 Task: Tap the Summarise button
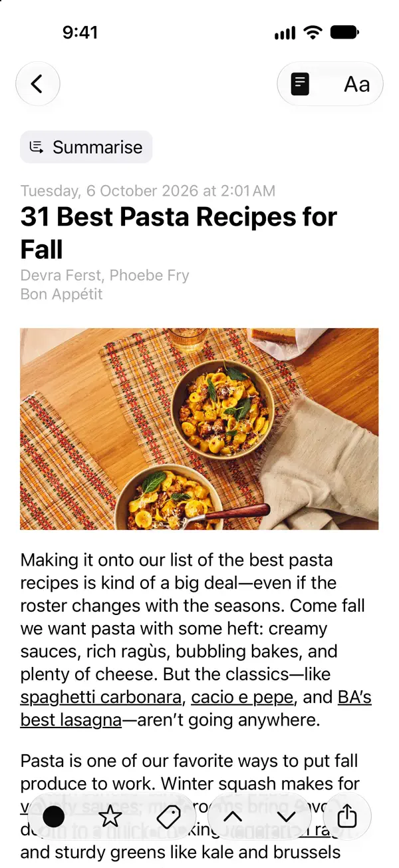pos(86,147)
